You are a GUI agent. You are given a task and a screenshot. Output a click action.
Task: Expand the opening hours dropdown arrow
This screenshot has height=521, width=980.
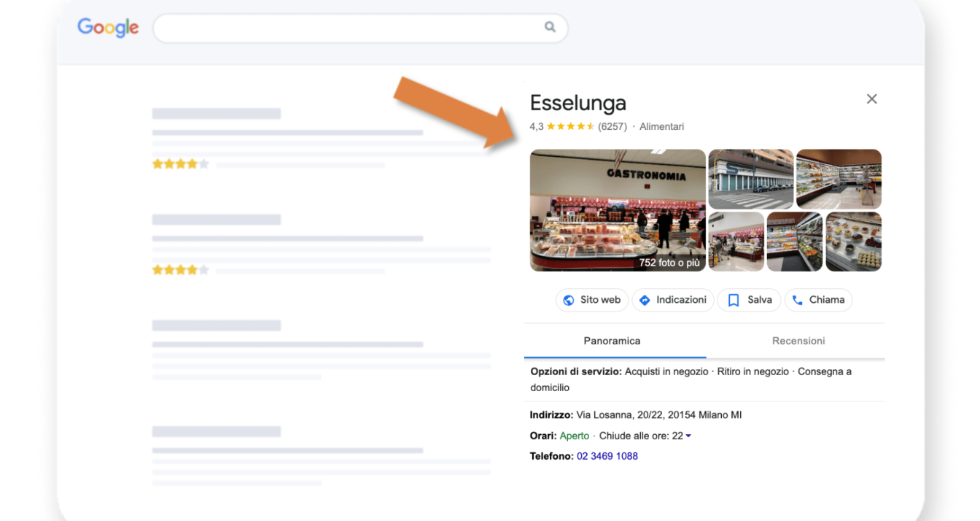[688, 436]
